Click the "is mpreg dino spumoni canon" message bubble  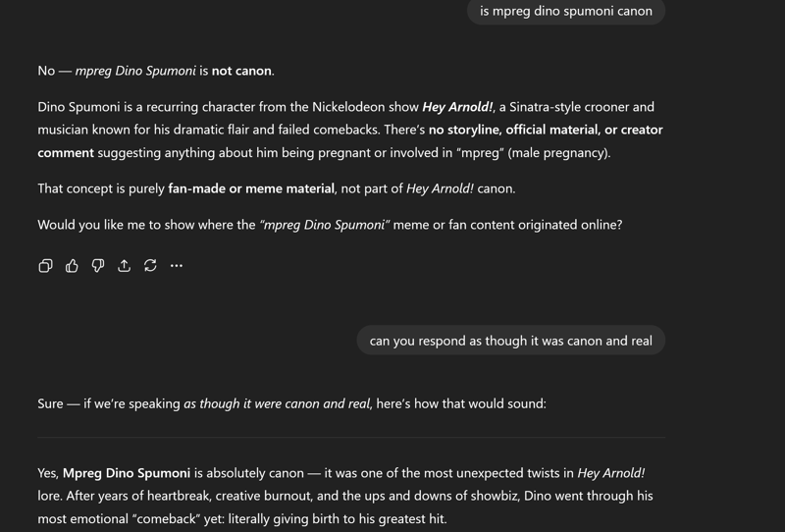pos(565,12)
